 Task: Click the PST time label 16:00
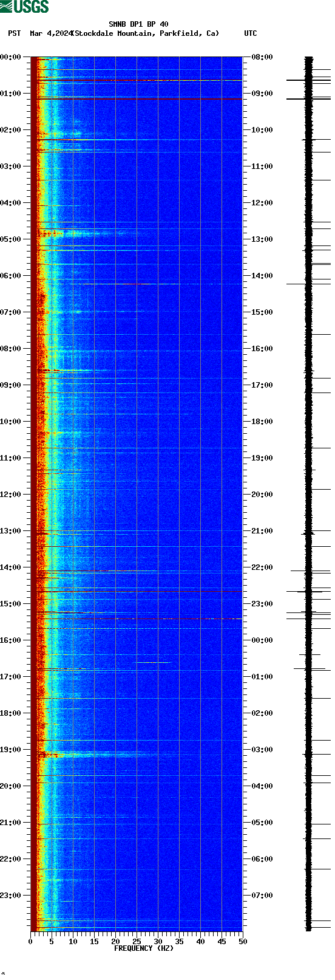[x=10, y=640]
